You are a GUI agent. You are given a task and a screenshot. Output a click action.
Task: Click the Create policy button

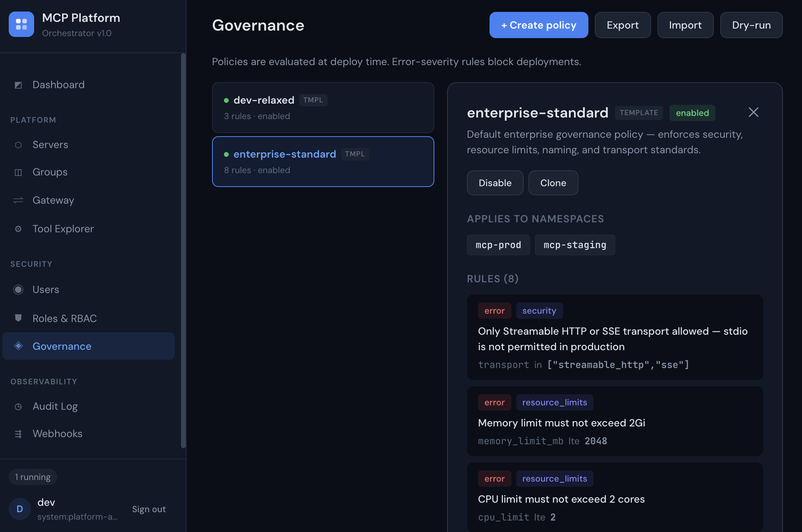(x=539, y=25)
